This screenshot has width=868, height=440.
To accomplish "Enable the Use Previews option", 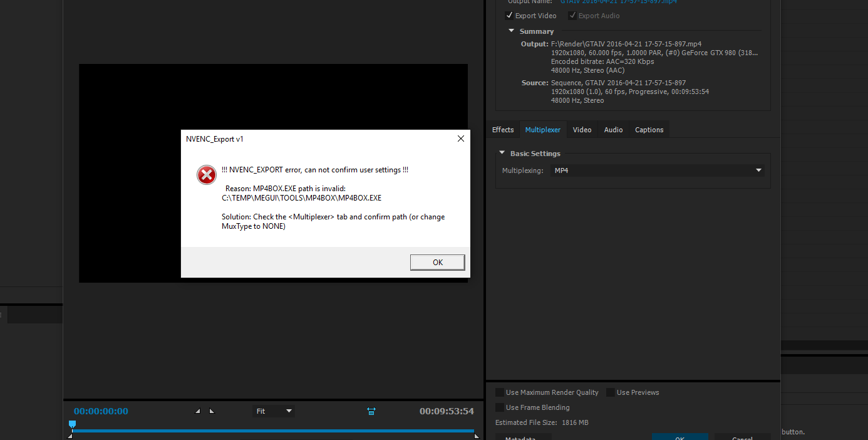I will [611, 392].
